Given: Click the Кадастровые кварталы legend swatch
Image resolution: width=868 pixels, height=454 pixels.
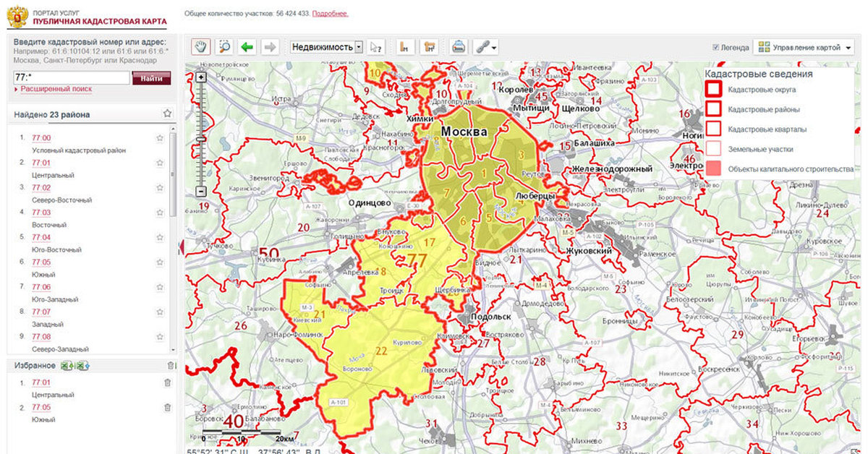Looking at the screenshot, I should [x=713, y=129].
